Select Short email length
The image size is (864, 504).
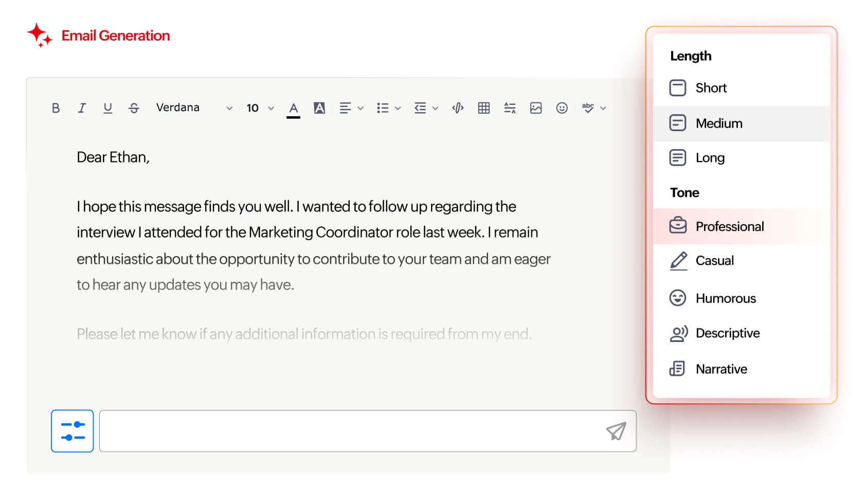(711, 87)
